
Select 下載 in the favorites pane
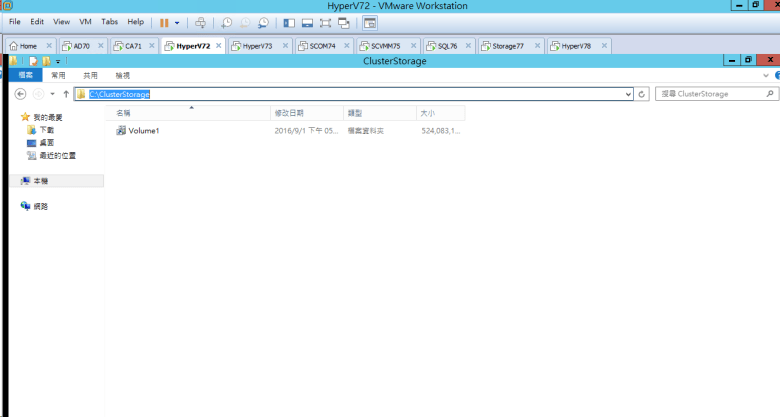pos(46,130)
